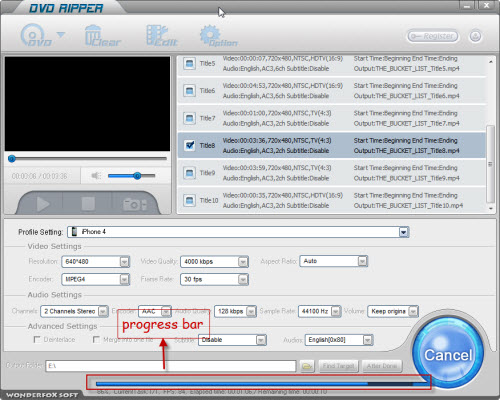Open the Option settings gear
Screen dimensions: 500x400
pos(218,36)
